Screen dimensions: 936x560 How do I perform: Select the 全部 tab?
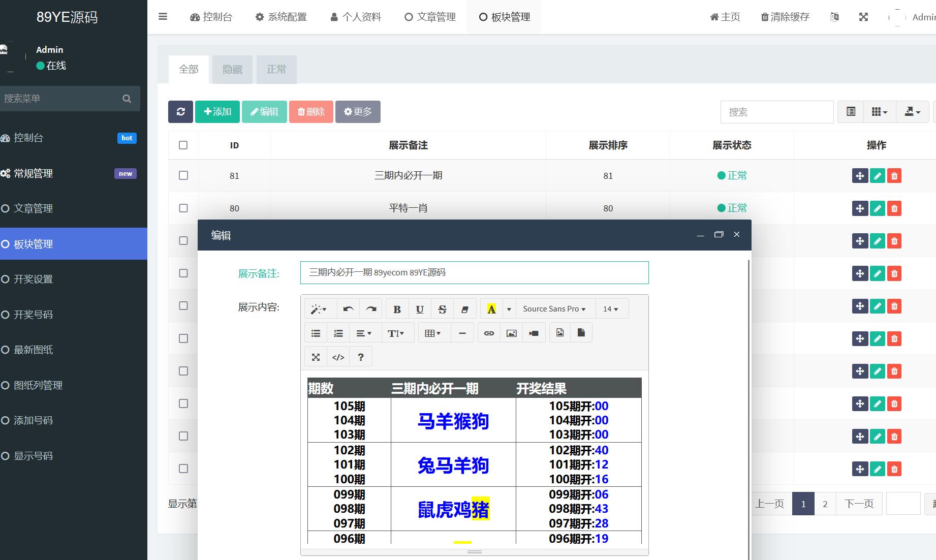click(x=189, y=70)
